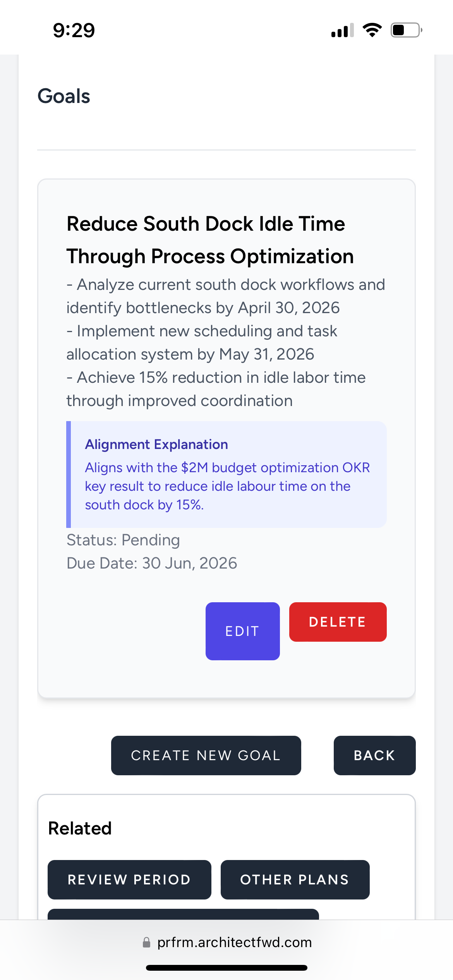
Task: Tap the Alignment Explanation heading
Action: 156,444
